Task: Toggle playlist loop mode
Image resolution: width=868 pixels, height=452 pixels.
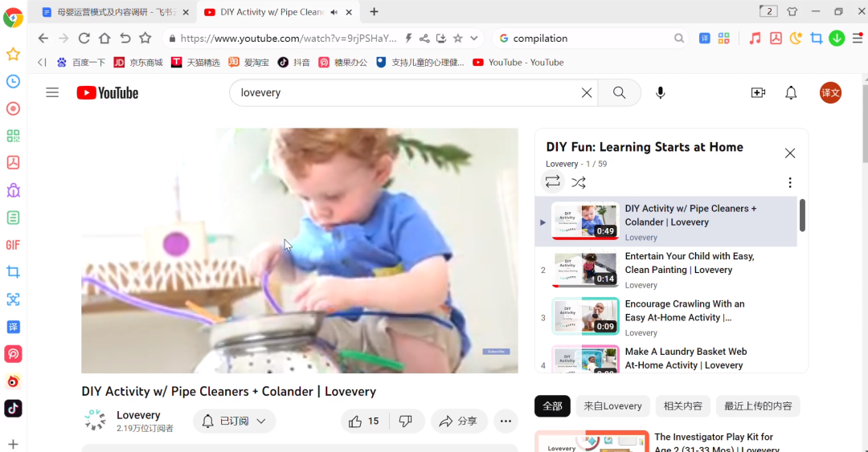Action: (552, 182)
